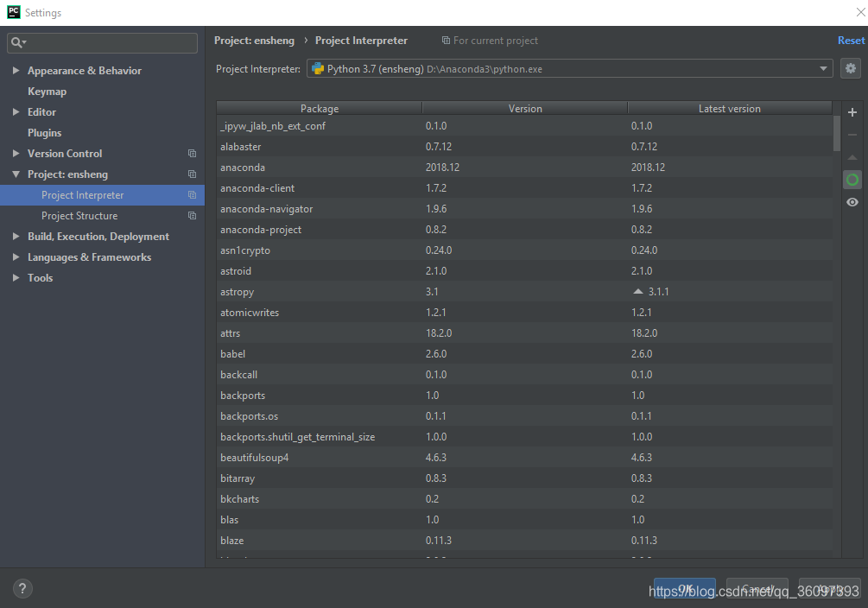Click the upgrade package arrow icon
868x608 pixels.
click(852, 158)
